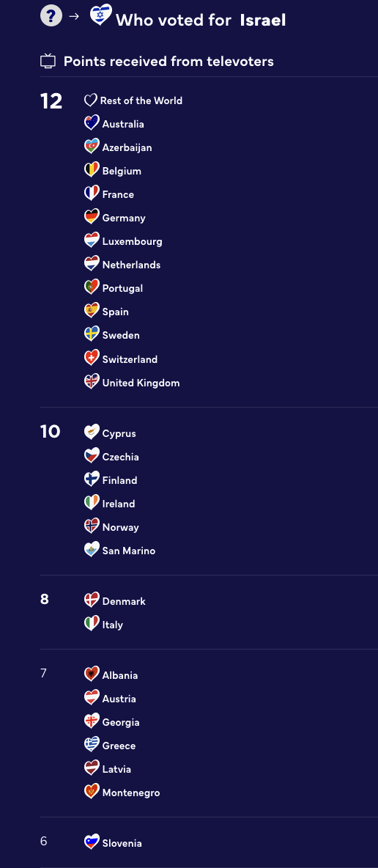Image resolution: width=378 pixels, height=868 pixels.
Task: Click the Israel title in the heading
Action: click(x=263, y=21)
